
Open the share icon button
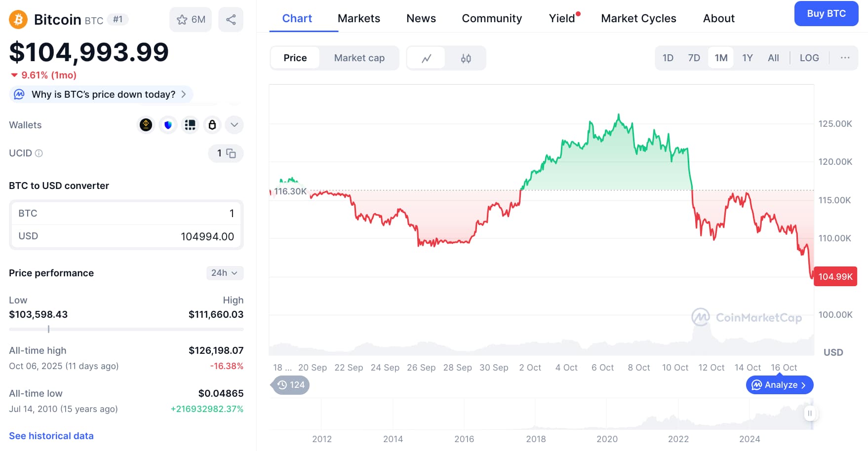point(231,19)
